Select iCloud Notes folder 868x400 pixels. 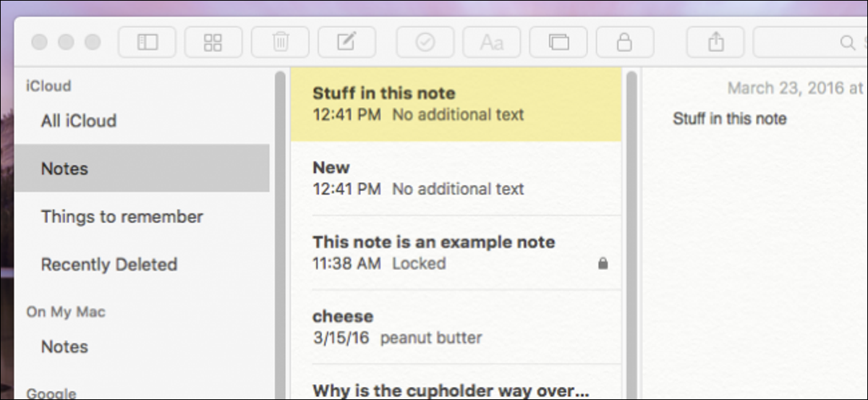(x=142, y=169)
